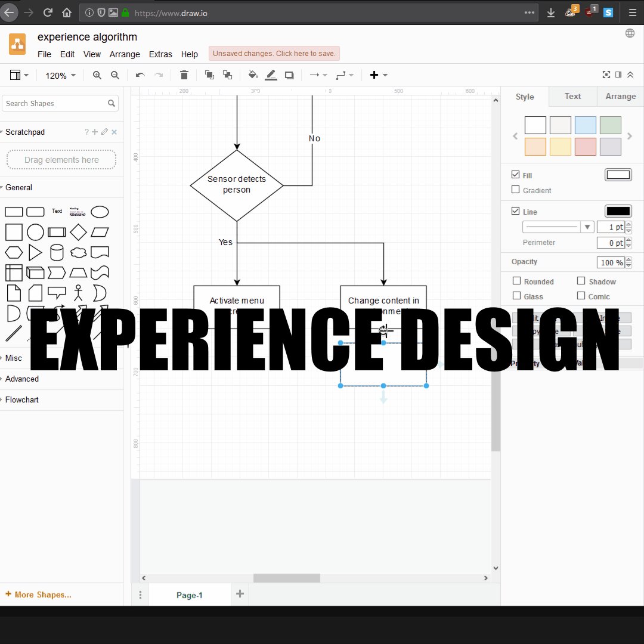Pick the light blue style swatch
Image resolution: width=644 pixels, height=644 pixels.
[x=586, y=125]
